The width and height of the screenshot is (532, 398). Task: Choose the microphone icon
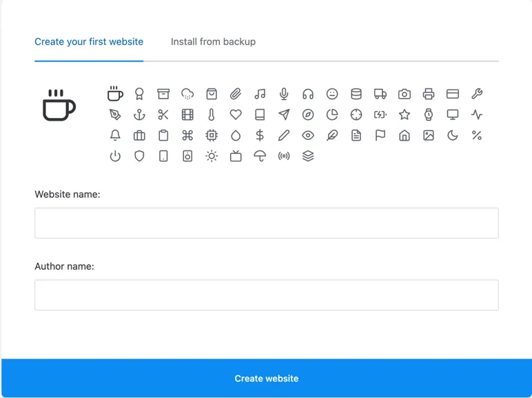tap(284, 94)
